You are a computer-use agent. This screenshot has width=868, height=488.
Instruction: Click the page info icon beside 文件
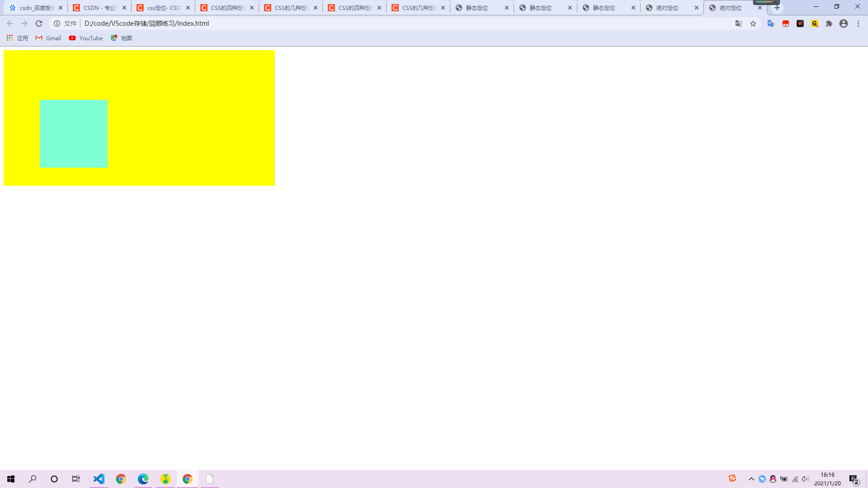[57, 23]
